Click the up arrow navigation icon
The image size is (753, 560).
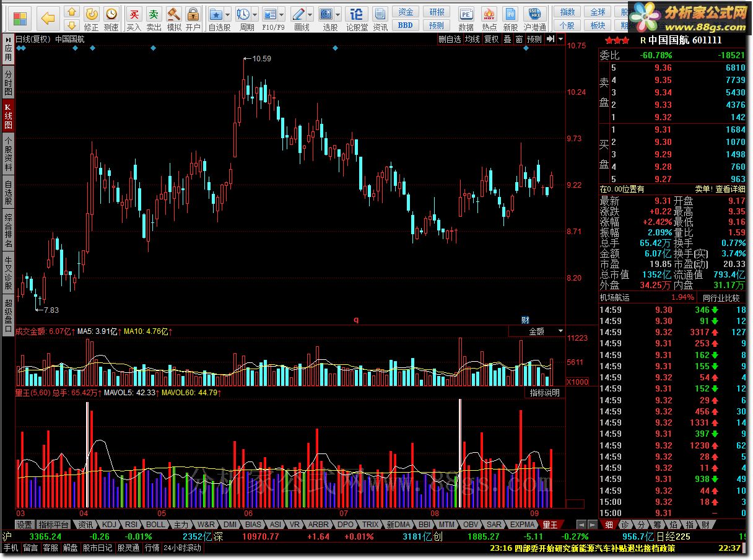(x=72, y=12)
